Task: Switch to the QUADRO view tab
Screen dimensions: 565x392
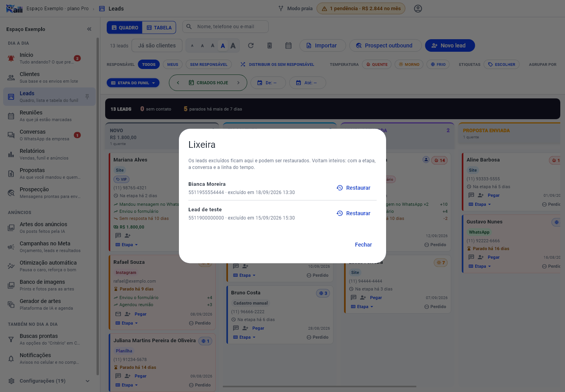Action: pos(125,27)
